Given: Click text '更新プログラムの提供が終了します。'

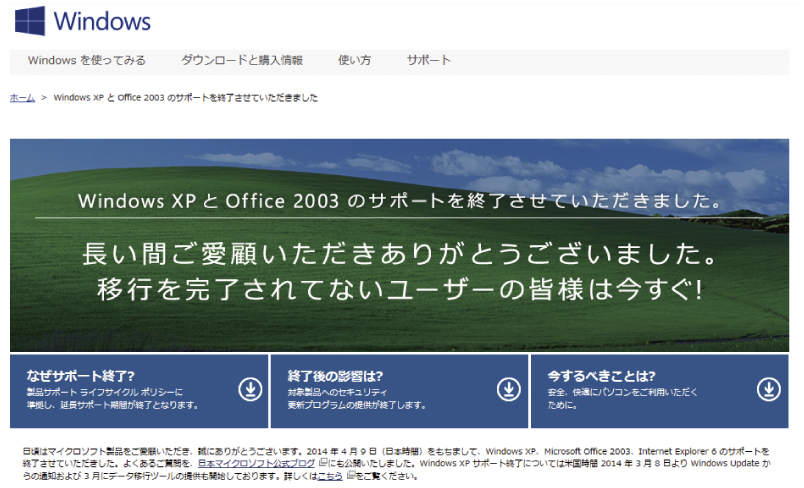Looking at the screenshot, I should click(357, 405).
